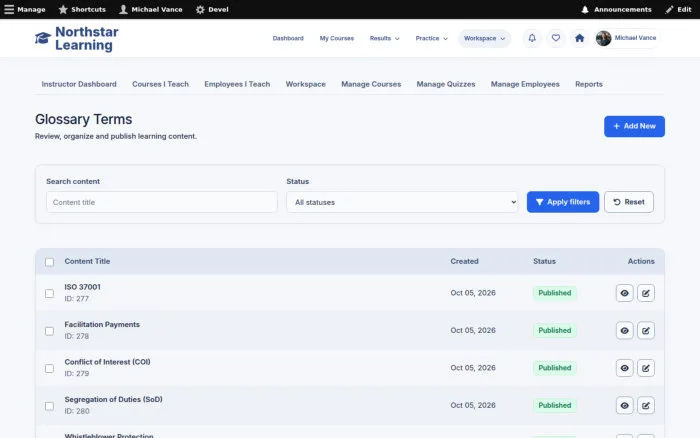Image resolution: width=700 pixels, height=438 pixels.
Task: Click the Published status of ISO 37001
Action: tap(554, 293)
